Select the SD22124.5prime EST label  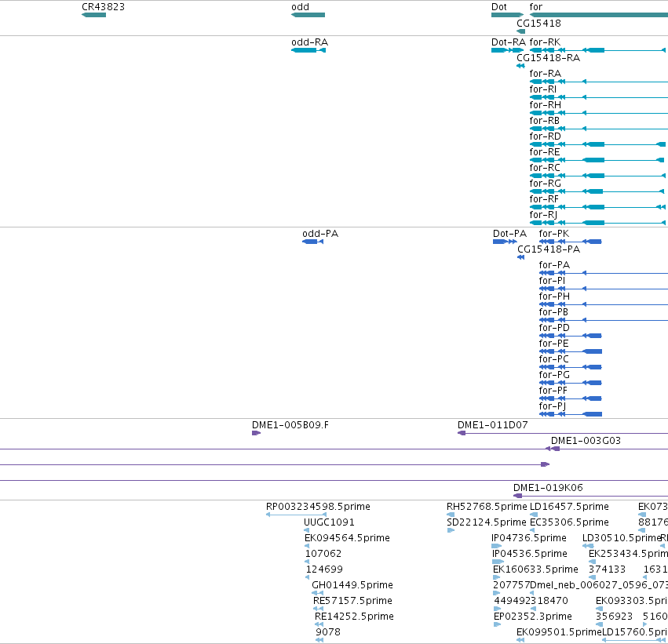487,522
